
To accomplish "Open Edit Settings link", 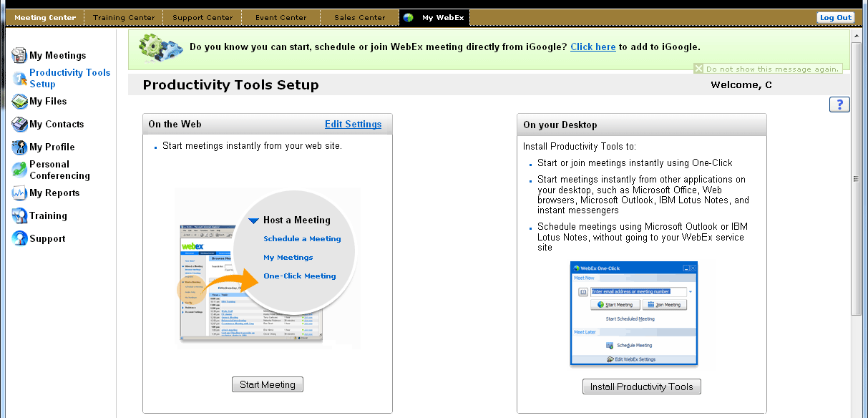I will pos(353,124).
